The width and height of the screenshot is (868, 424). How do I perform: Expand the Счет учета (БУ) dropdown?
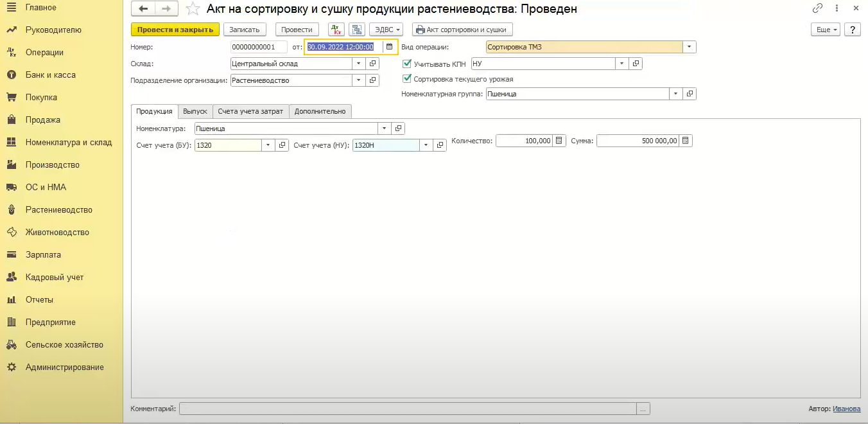tap(268, 145)
